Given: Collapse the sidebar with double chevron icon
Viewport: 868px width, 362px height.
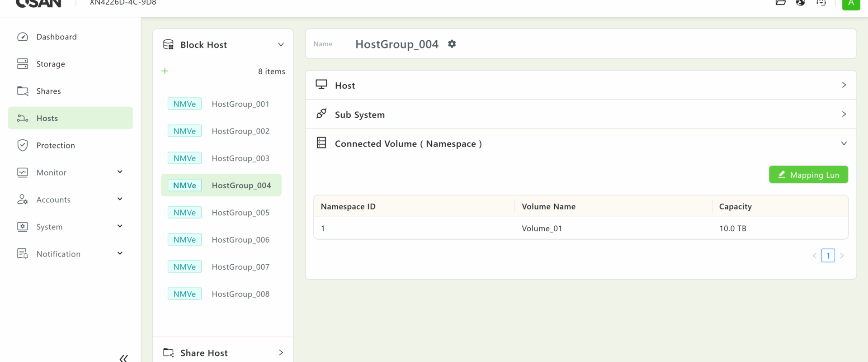Looking at the screenshot, I should [x=123, y=358].
